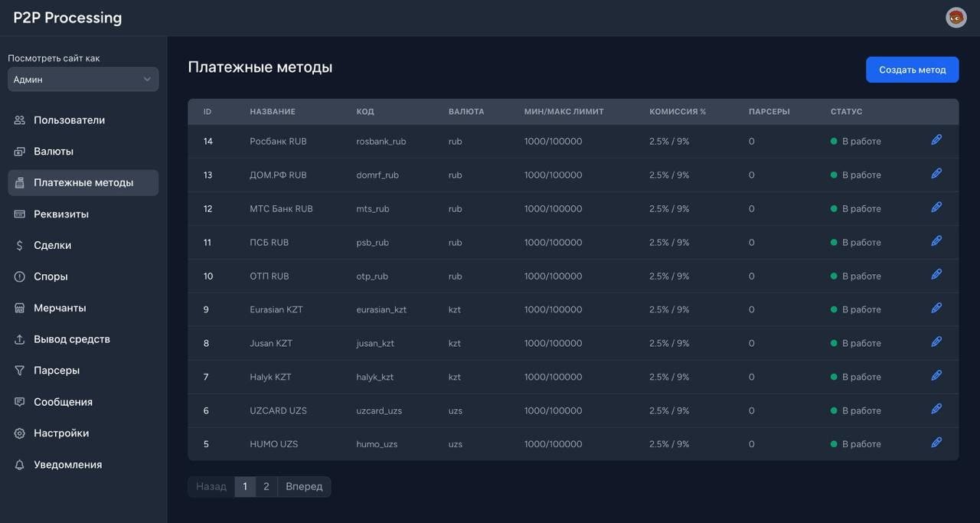Click the UZCARD UZS name cell
Viewport: 980px width, 523px height.
point(279,411)
